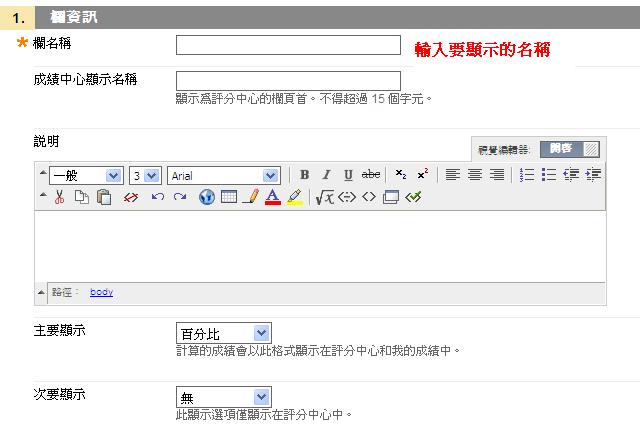Click the body path link

[101, 292]
